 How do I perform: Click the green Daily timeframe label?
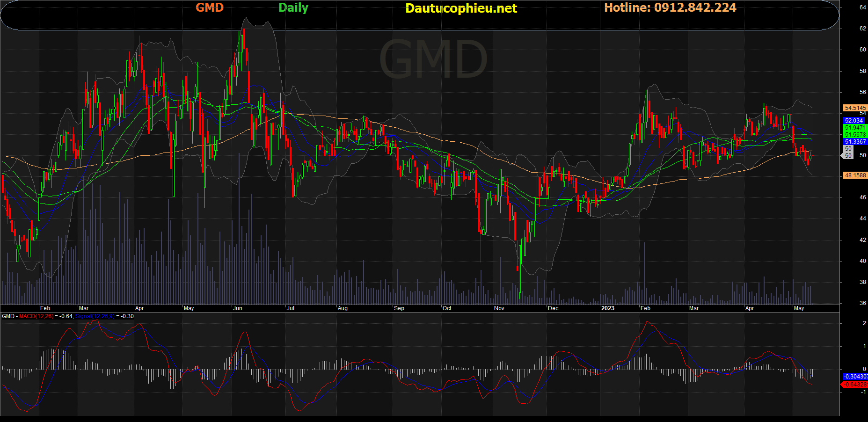pyautogui.click(x=293, y=8)
